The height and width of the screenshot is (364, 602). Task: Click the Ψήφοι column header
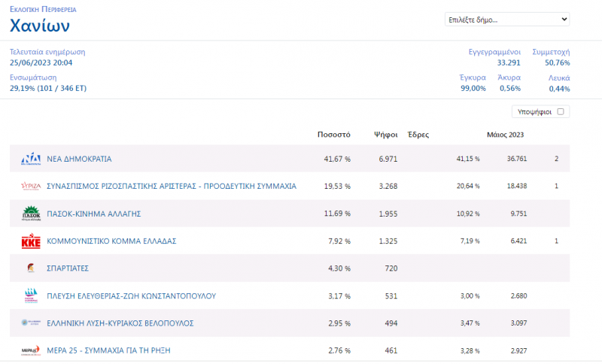point(386,135)
